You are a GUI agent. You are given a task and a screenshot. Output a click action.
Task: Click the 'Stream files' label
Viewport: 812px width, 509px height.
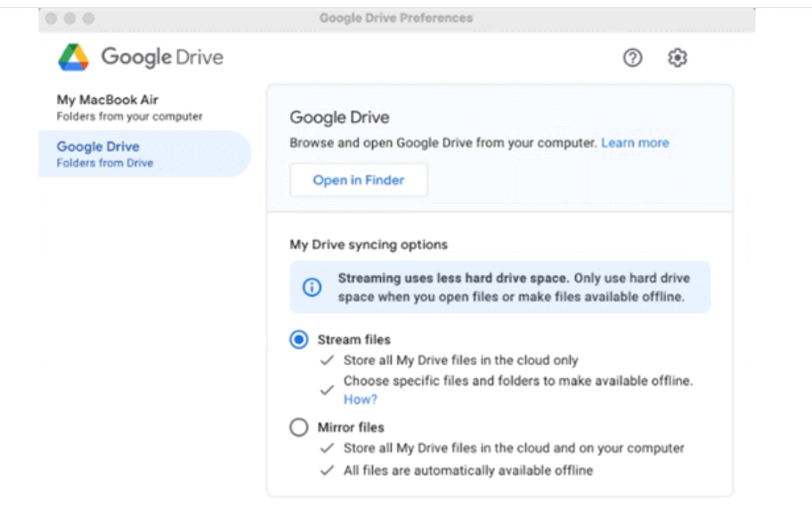[x=353, y=340]
